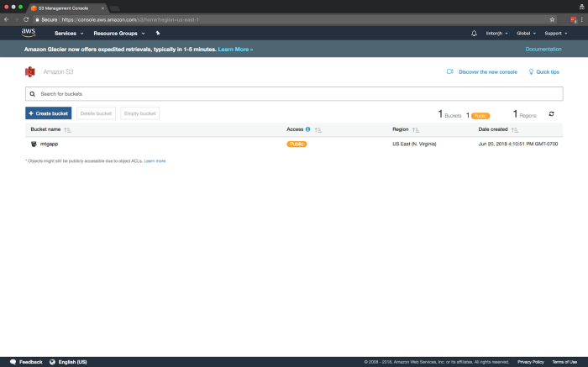Click the US East (N. Virginia) cell
The image size is (588, 367).
click(x=414, y=144)
